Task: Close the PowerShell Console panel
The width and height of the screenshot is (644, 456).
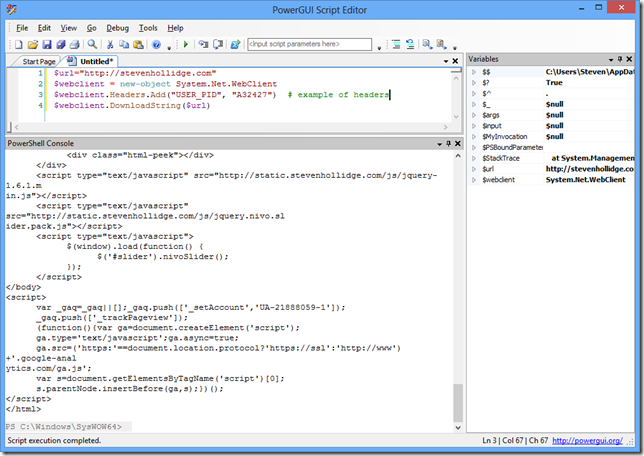Action: pyautogui.click(x=458, y=143)
